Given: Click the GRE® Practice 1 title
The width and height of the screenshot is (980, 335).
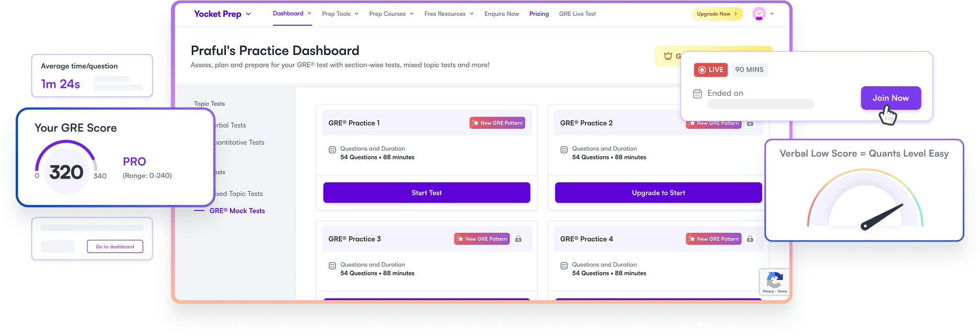Looking at the screenshot, I should (x=354, y=123).
